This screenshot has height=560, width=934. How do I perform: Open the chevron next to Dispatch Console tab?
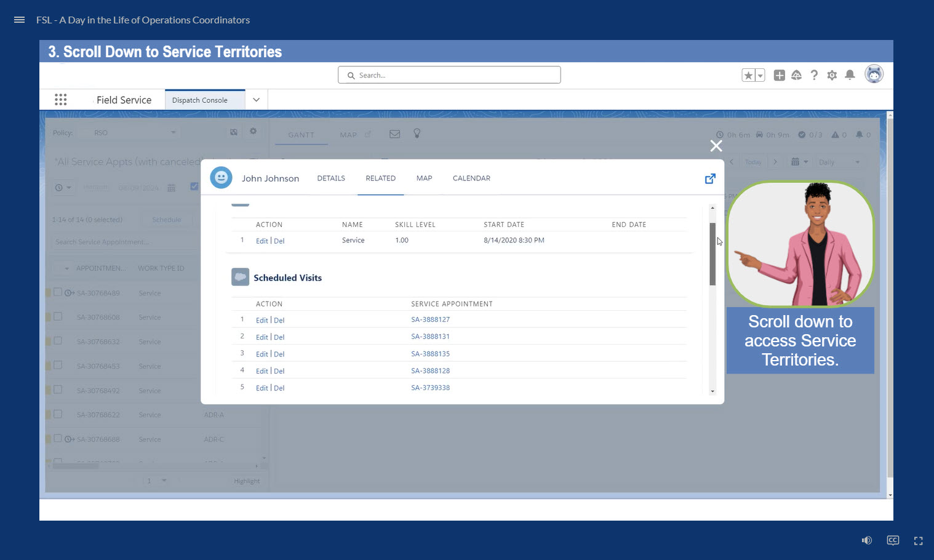click(x=257, y=99)
